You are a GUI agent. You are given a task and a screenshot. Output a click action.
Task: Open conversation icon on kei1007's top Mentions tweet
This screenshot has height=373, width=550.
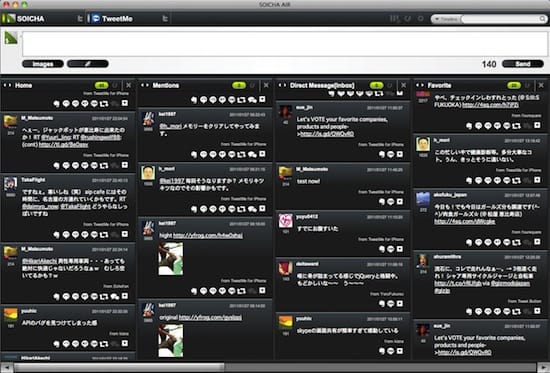(252, 154)
